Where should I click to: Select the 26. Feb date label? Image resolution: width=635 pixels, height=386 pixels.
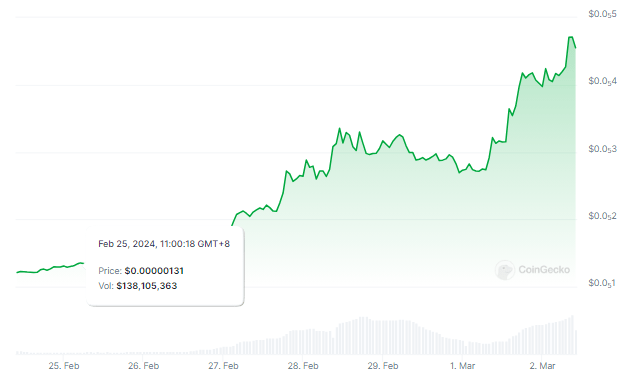(143, 366)
